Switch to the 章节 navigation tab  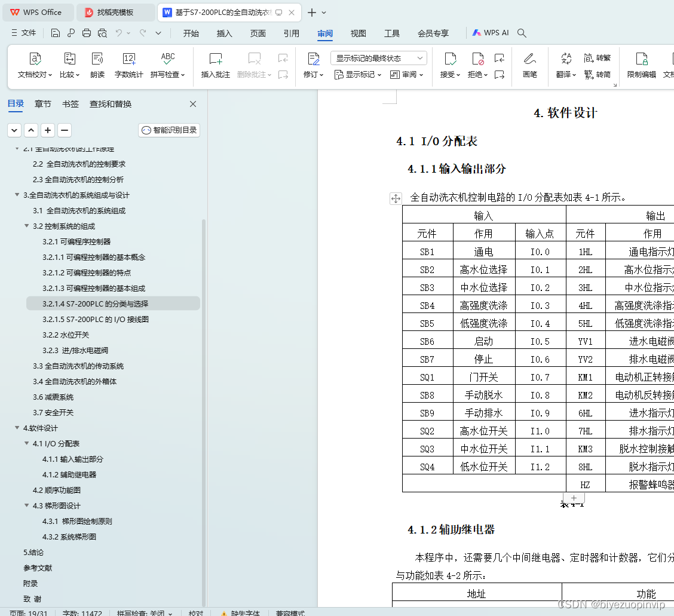(x=42, y=104)
